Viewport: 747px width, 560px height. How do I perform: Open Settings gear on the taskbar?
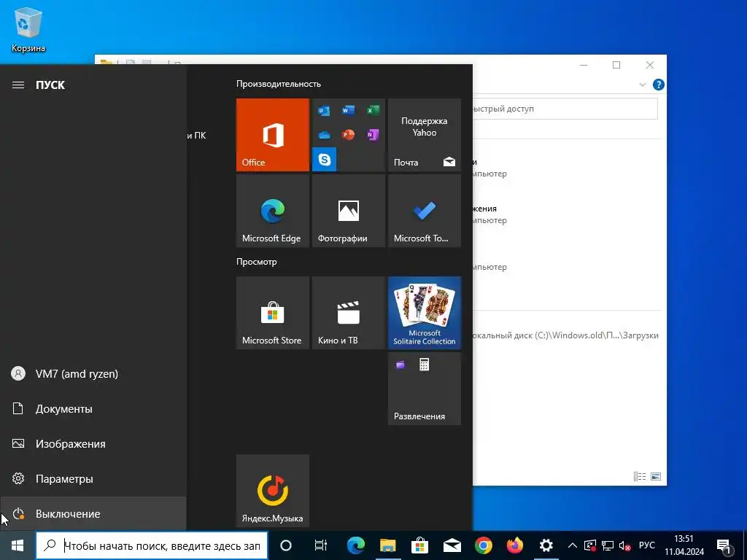pyautogui.click(x=546, y=545)
